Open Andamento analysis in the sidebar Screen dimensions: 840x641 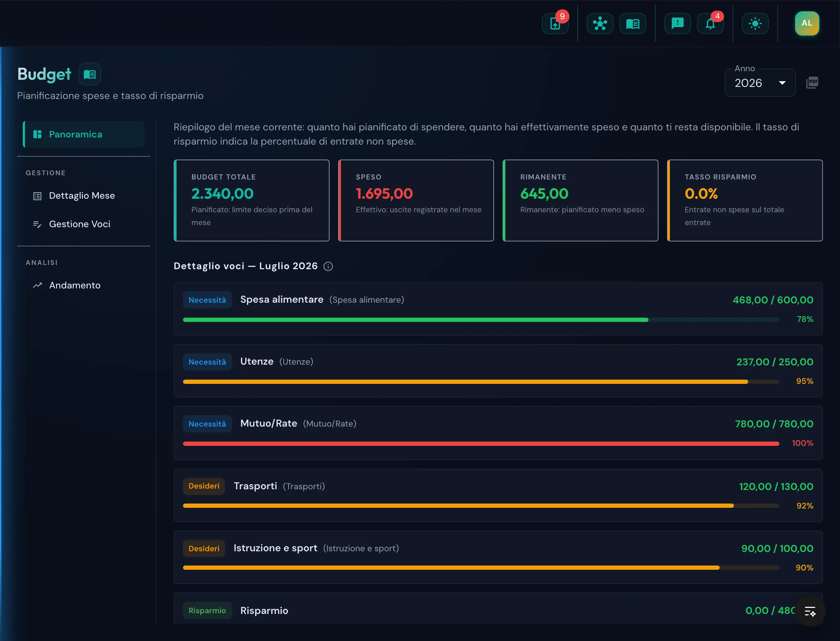[84, 285]
